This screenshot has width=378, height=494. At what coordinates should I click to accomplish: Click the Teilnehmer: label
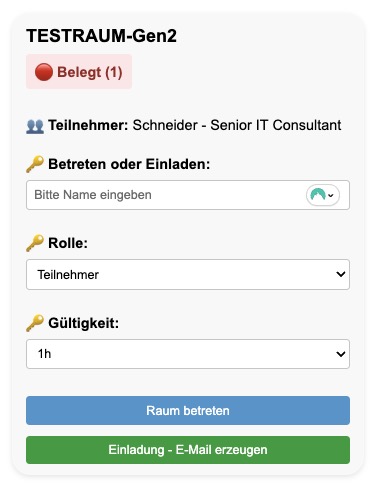coord(88,125)
